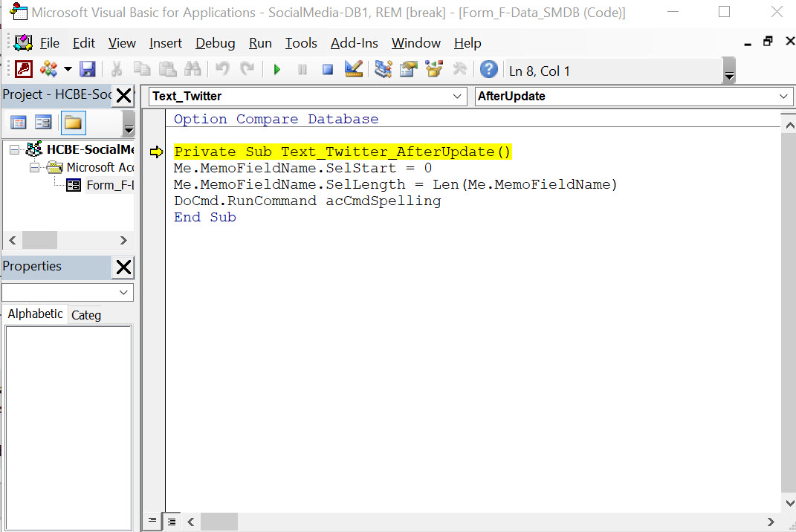Click the Paste clipboard icon
Viewport: 796px width, 532px height.
click(167, 69)
